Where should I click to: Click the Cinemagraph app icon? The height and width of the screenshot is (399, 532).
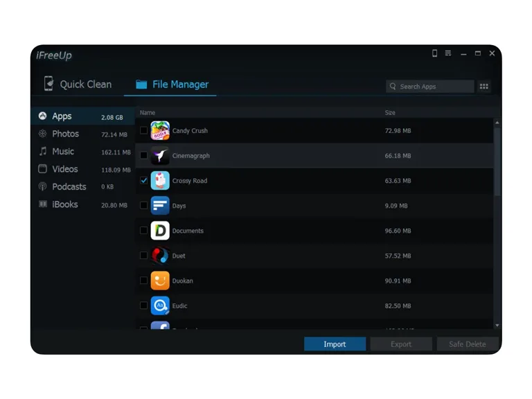(160, 156)
